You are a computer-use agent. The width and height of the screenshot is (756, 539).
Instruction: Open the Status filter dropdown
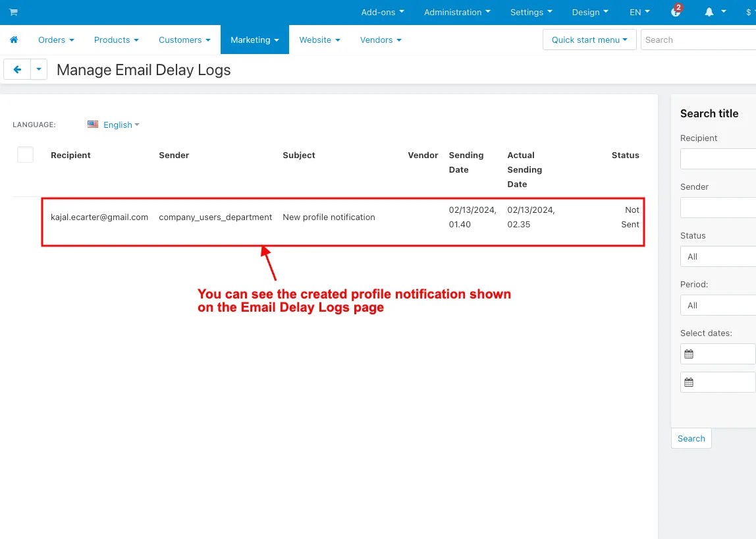pos(718,257)
